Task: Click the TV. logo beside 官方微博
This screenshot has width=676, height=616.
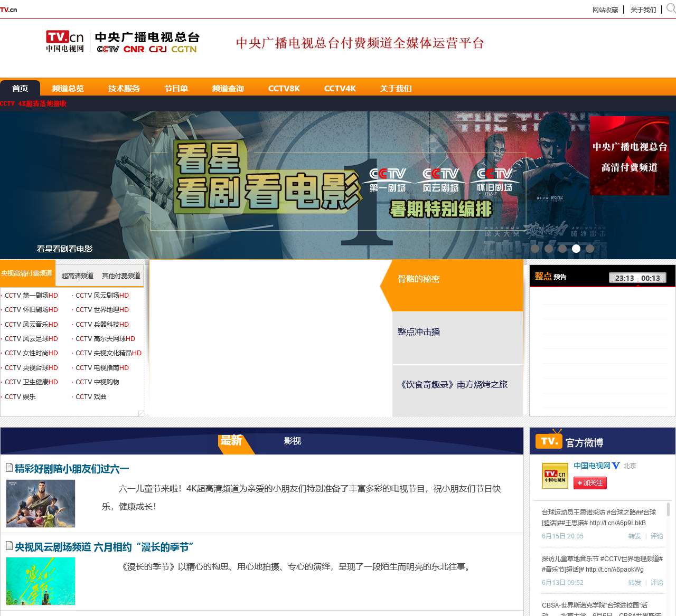Action: coord(548,440)
